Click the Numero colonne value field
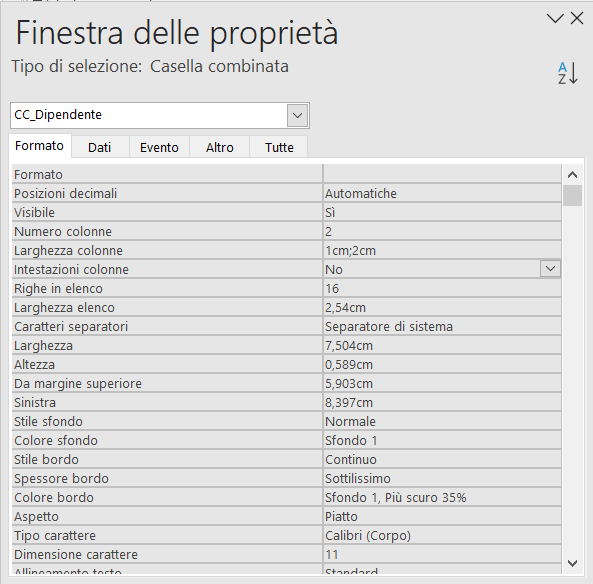This screenshot has height=584, width=593. pyautogui.click(x=442, y=231)
